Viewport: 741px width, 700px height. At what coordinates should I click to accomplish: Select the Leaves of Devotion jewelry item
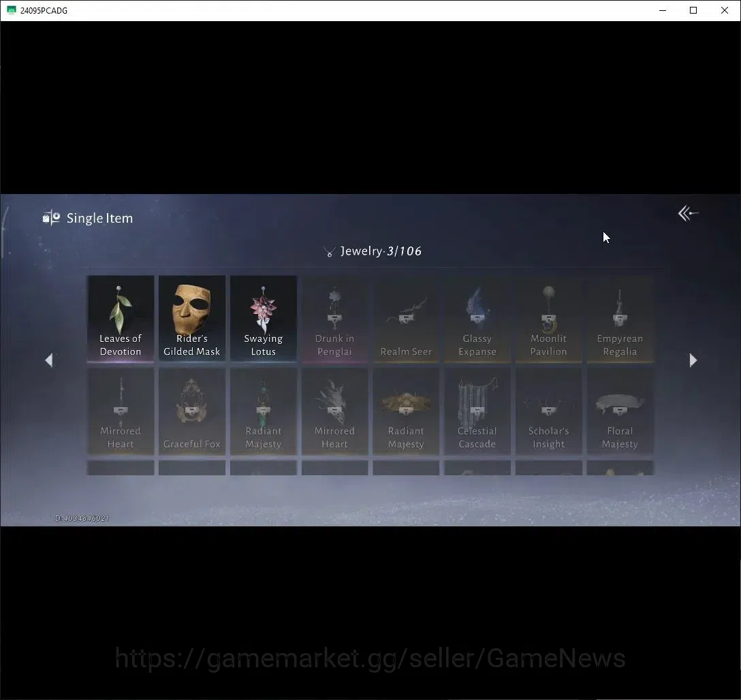[121, 319]
